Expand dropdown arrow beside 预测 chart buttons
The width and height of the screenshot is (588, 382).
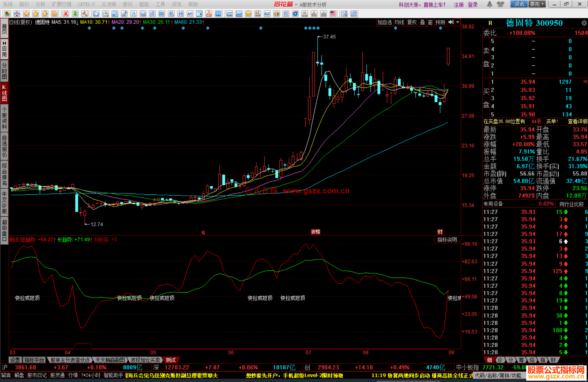click(458, 22)
